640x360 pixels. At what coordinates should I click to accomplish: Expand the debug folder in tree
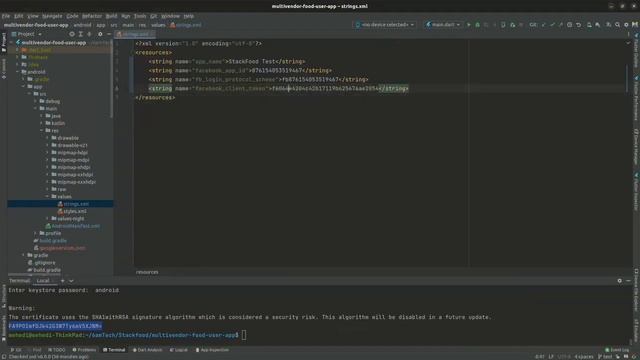pos(36,101)
